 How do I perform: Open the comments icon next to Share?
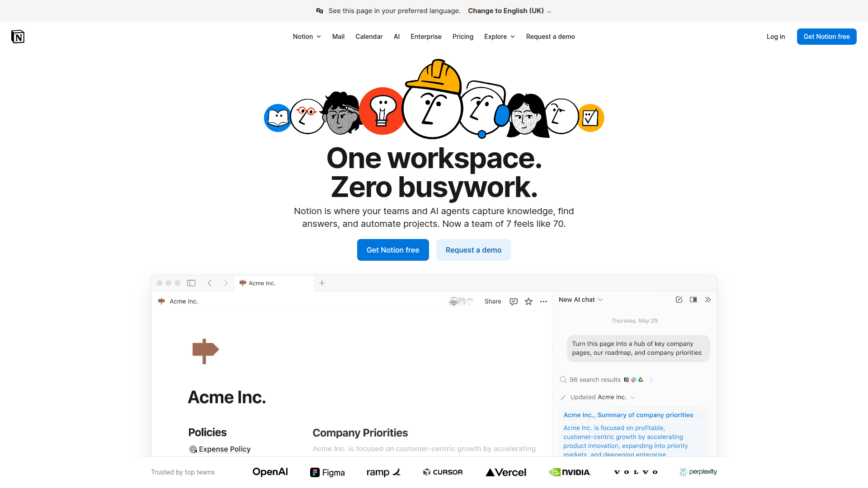[x=514, y=301]
